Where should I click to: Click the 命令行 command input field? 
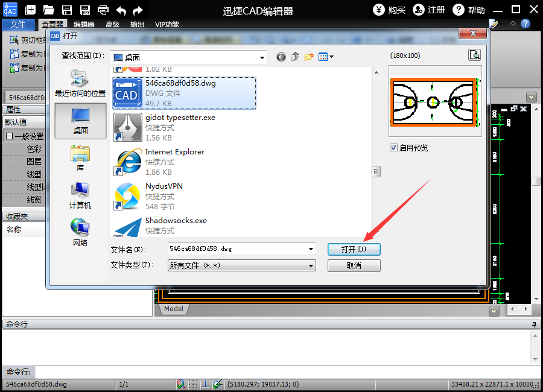point(287,372)
